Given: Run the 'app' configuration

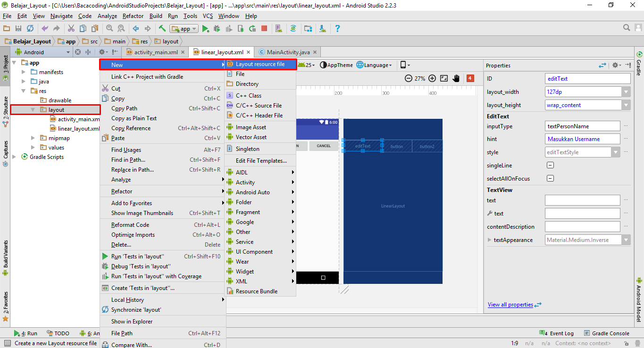Looking at the screenshot, I should click(x=206, y=28).
